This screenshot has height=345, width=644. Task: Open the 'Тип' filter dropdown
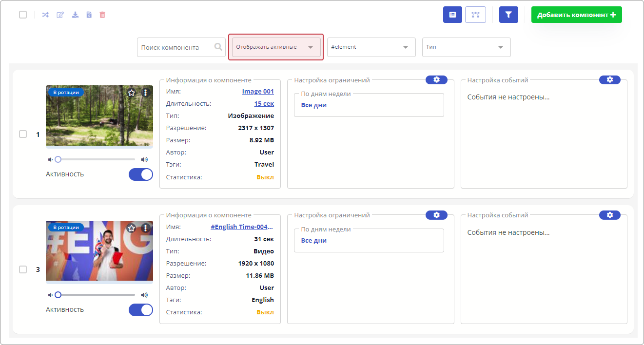[466, 47]
